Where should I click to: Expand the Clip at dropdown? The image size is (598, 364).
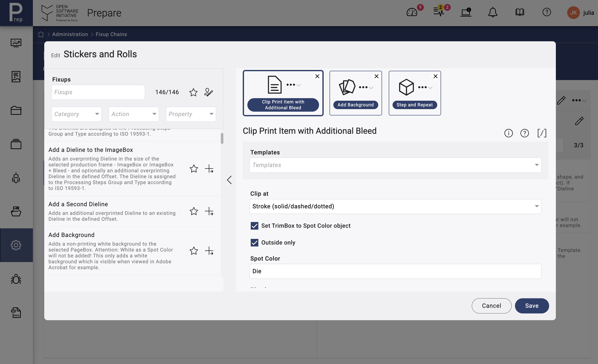[395, 206]
